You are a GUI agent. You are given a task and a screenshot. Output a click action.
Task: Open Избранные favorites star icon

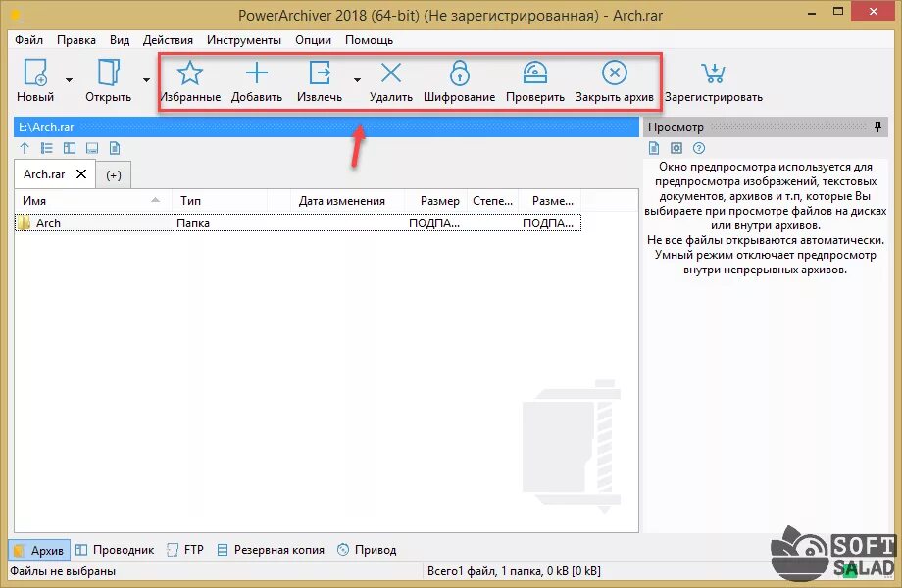click(190, 73)
